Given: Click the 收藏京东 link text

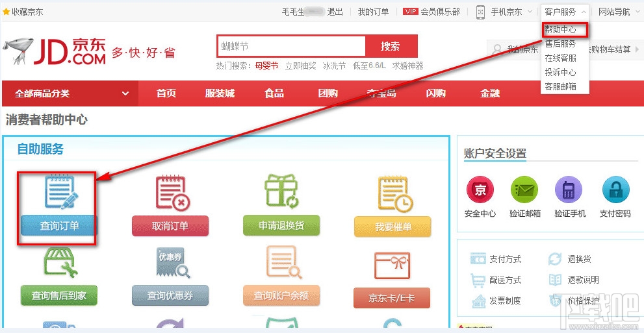Looking at the screenshot, I should click(x=27, y=12).
